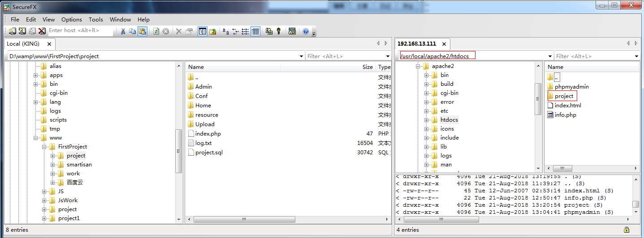
Task: Close the 192.168.13.111 tab
Action: 444,44
